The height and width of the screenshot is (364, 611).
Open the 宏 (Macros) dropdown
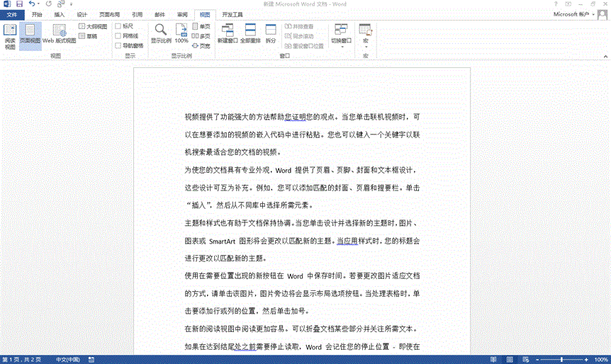click(365, 35)
